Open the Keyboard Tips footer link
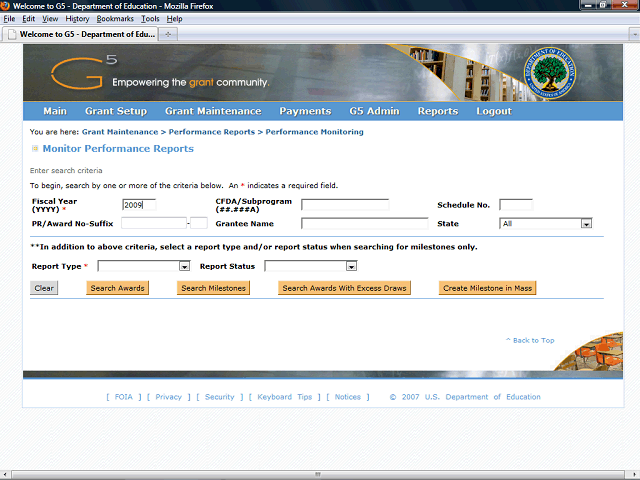This screenshot has width=640, height=480. pos(284,397)
